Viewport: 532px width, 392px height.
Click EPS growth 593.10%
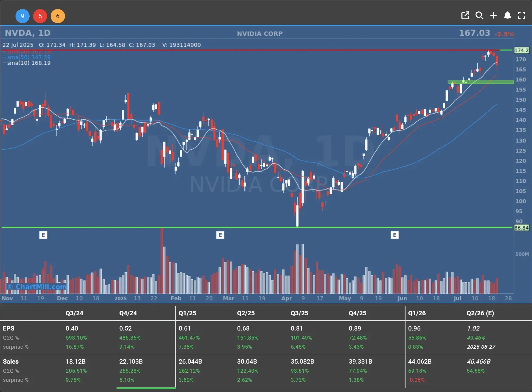[76, 338]
